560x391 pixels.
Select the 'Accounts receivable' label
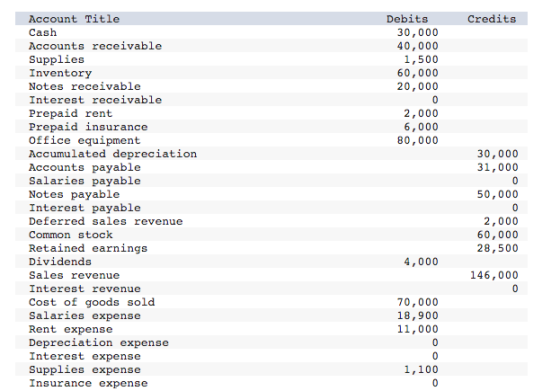(95, 46)
